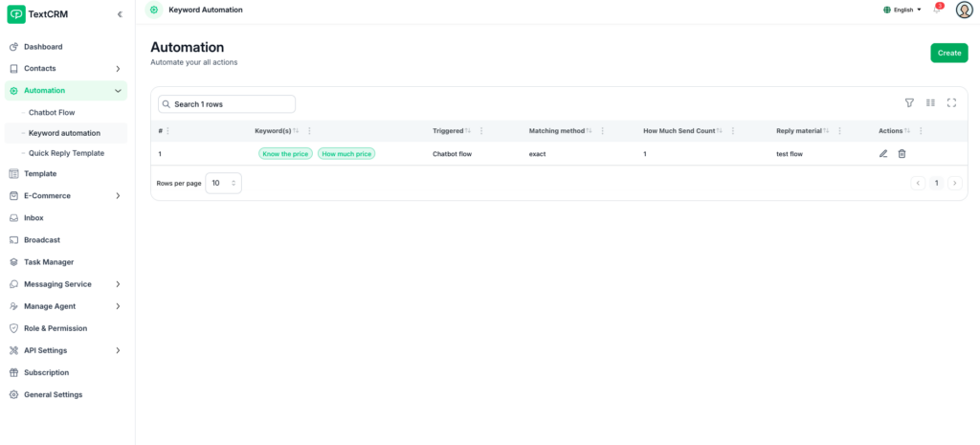
Task: Click the TextCRM logo icon
Action: click(x=16, y=14)
